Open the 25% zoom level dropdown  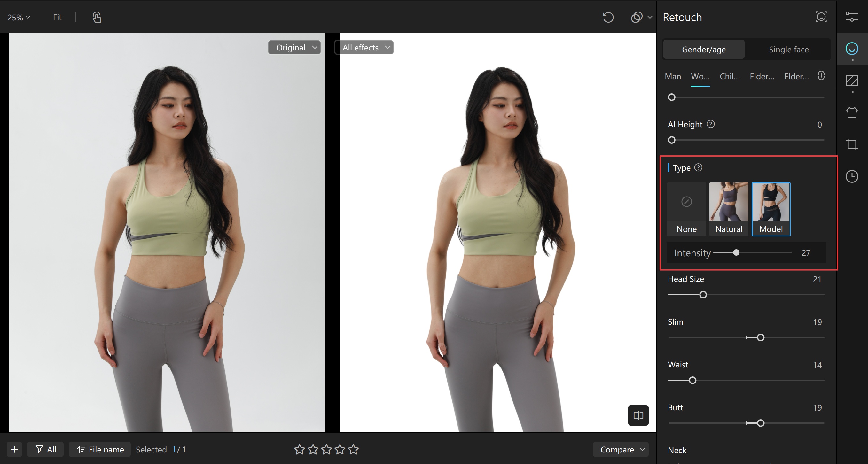coord(19,18)
